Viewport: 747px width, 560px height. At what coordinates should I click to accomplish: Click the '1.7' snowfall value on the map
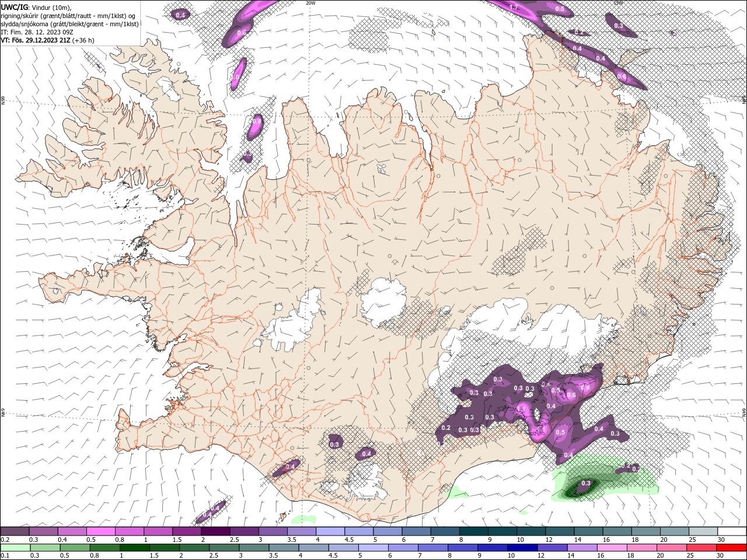514,7
